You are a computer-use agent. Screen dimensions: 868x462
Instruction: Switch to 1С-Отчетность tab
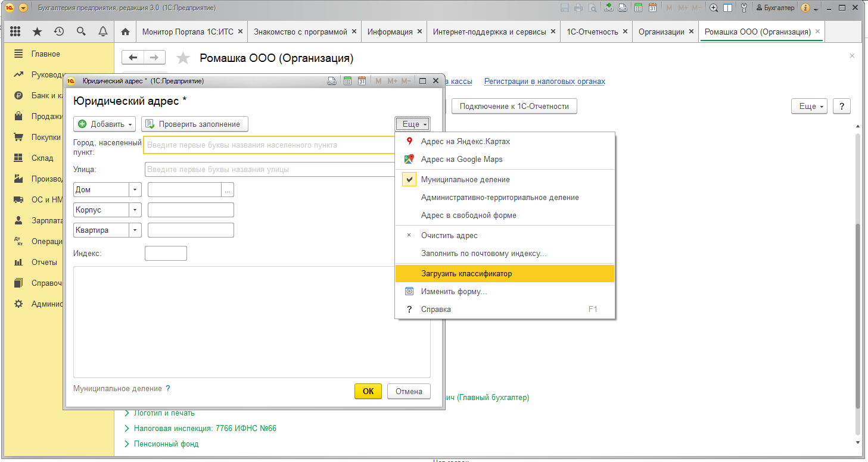tap(596, 32)
